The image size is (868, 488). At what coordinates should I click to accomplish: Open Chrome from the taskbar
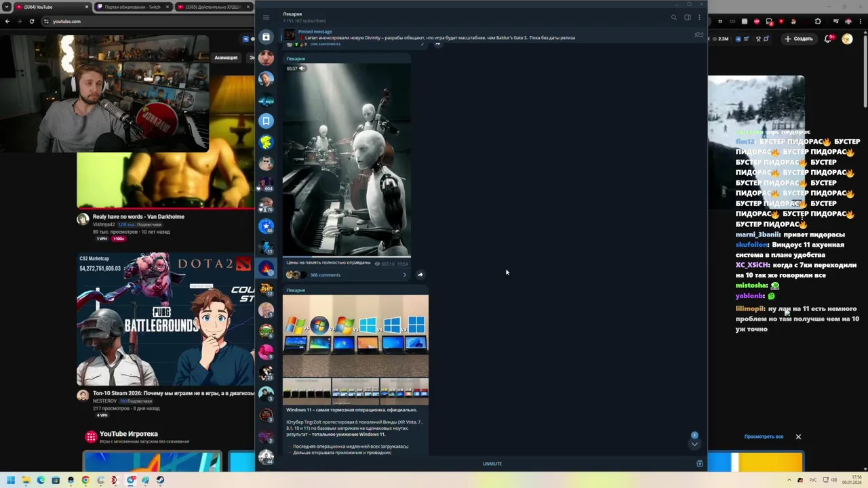(85, 480)
